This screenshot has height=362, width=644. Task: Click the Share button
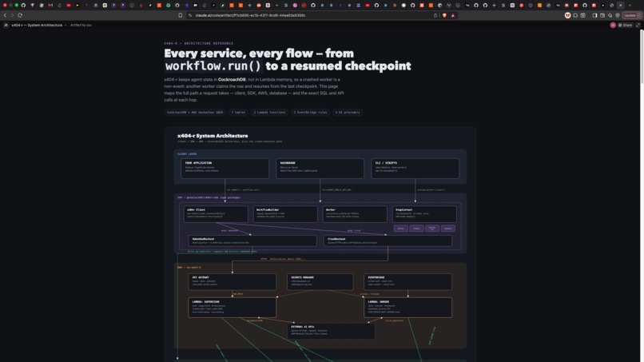pos(626,25)
